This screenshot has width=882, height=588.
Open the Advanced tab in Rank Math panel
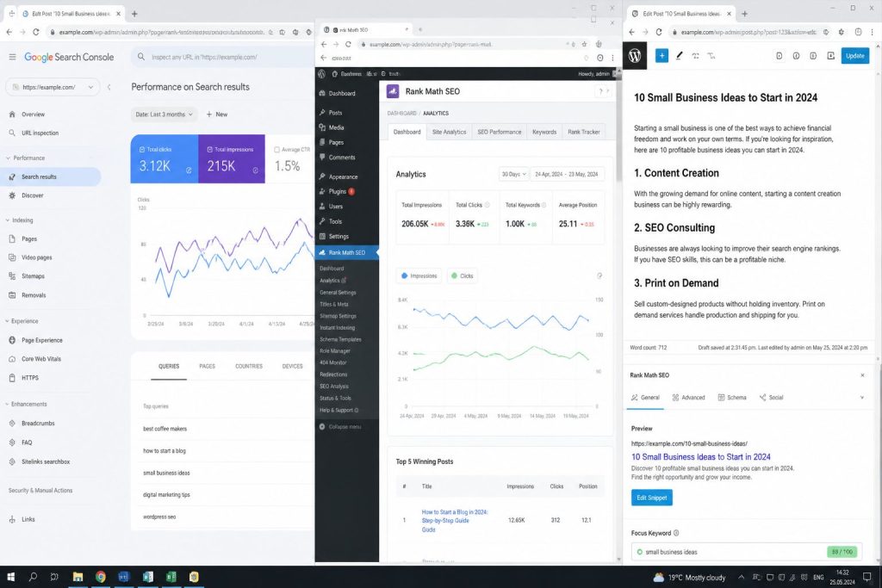coord(688,398)
